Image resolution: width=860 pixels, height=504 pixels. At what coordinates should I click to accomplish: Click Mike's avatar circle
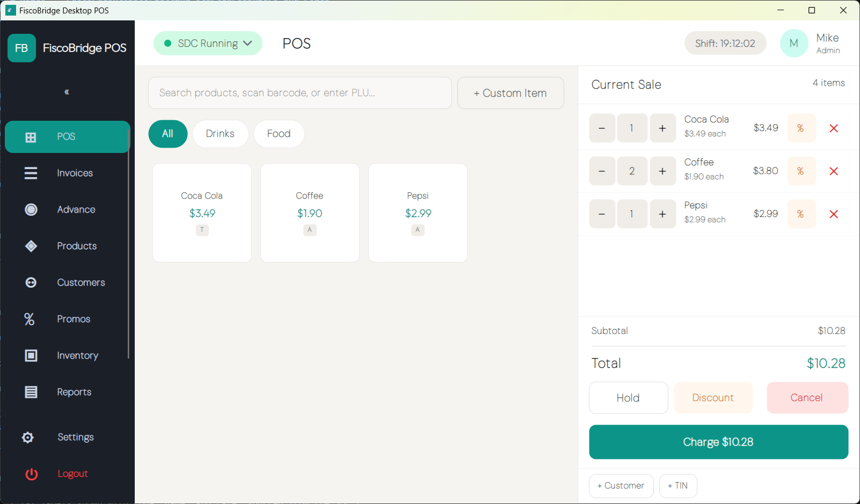pos(794,43)
